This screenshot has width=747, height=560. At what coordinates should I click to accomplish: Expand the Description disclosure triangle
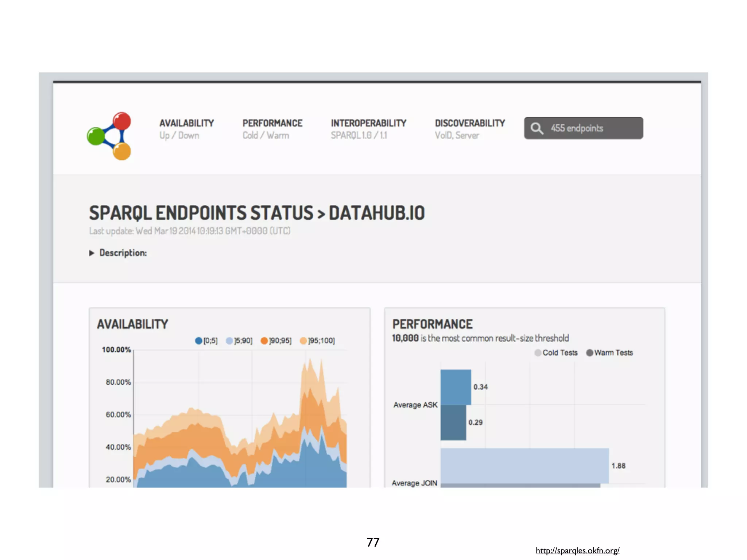pyautogui.click(x=92, y=253)
